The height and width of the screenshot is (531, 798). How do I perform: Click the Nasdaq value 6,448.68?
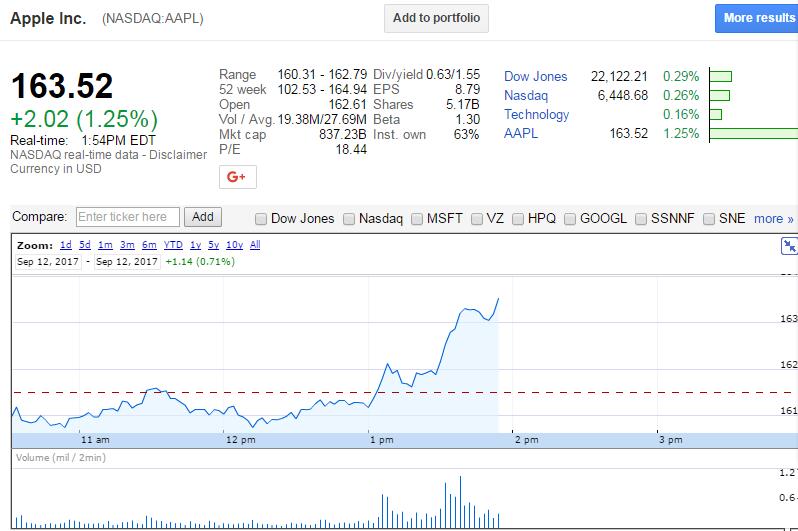623,95
